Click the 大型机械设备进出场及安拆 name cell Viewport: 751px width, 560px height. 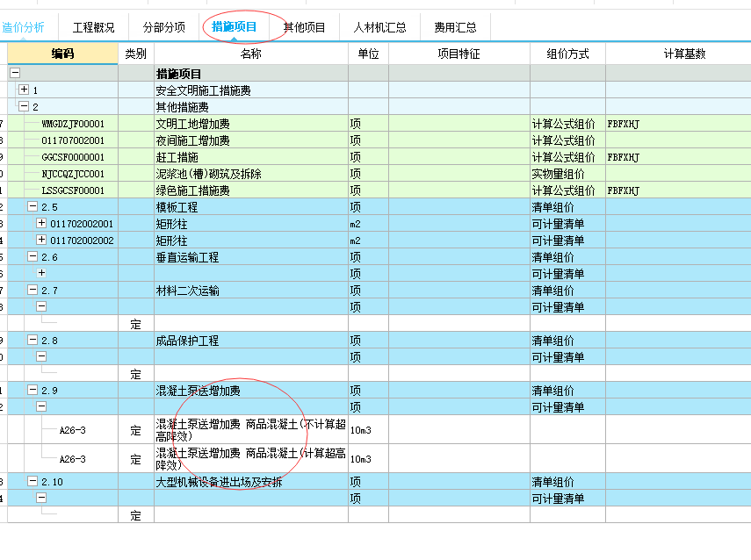click(x=251, y=482)
